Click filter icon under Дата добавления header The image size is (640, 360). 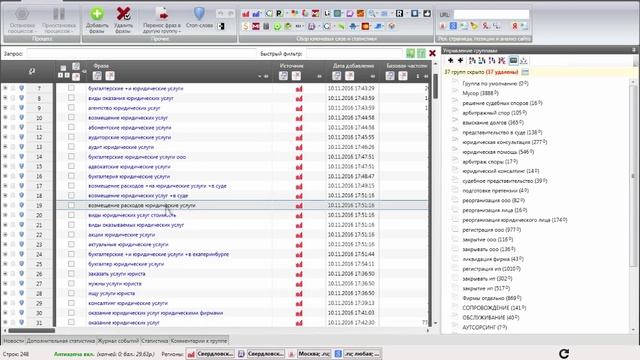(x=336, y=76)
